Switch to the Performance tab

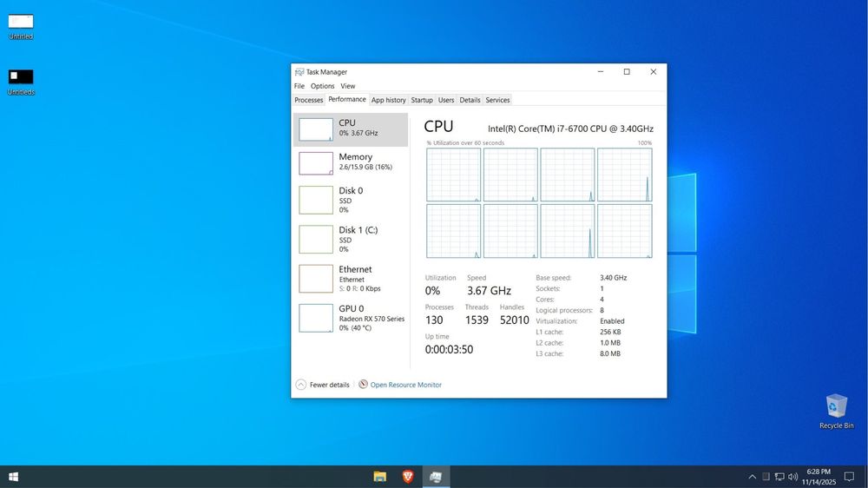pos(347,99)
